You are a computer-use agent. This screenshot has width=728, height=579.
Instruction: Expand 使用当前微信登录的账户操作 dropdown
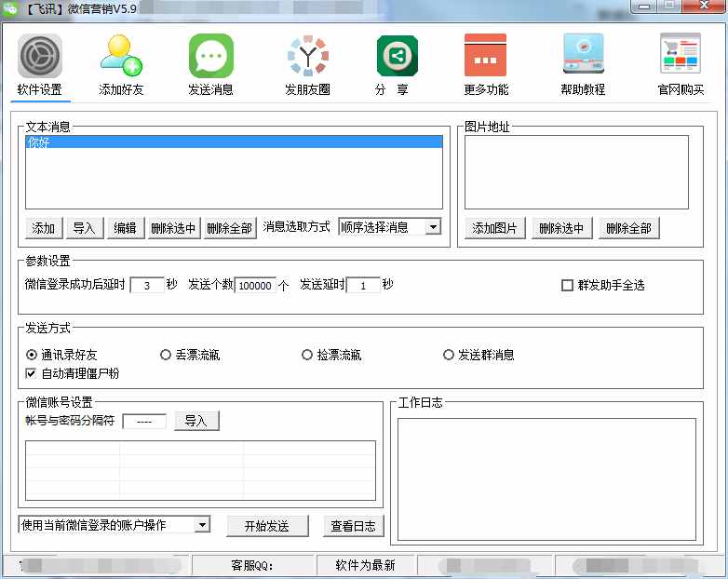tap(201, 525)
